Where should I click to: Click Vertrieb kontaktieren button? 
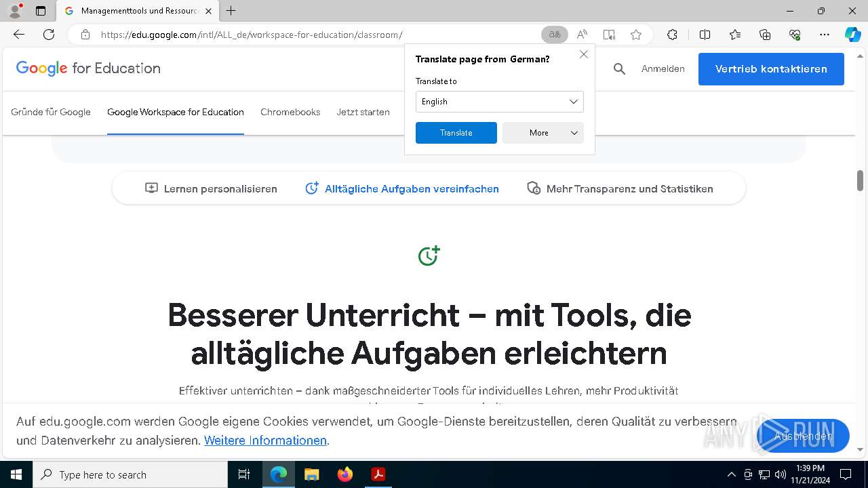click(x=771, y=69)
